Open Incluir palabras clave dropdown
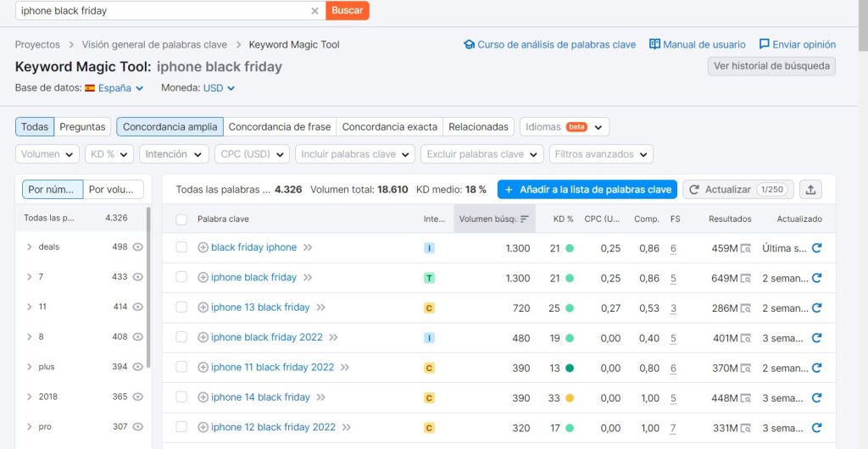This screenshot has height=449, width=868. (355, 154)
